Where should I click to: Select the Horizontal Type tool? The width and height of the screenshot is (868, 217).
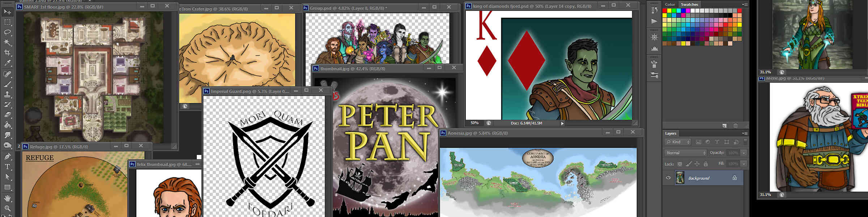(7, 167)
